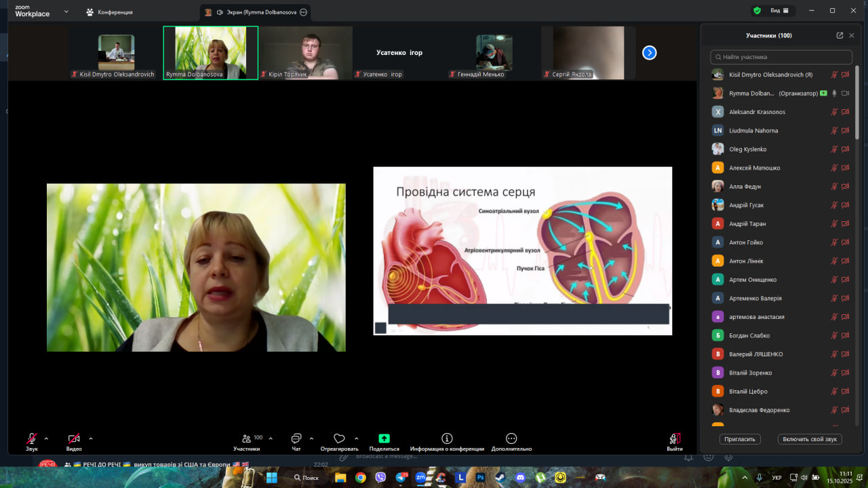Turn on camera with Видео button
868x488 pixels.
73,439
